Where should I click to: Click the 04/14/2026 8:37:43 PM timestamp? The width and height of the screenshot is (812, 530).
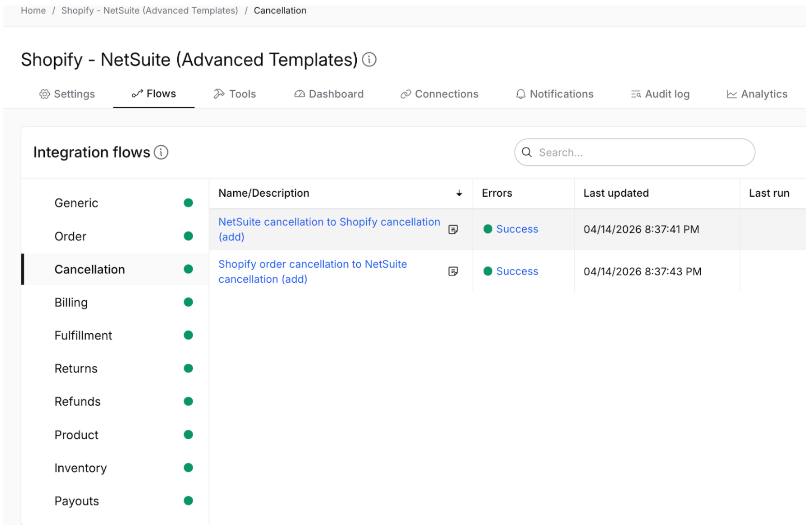pyautogui.click(x=642, y=271)
